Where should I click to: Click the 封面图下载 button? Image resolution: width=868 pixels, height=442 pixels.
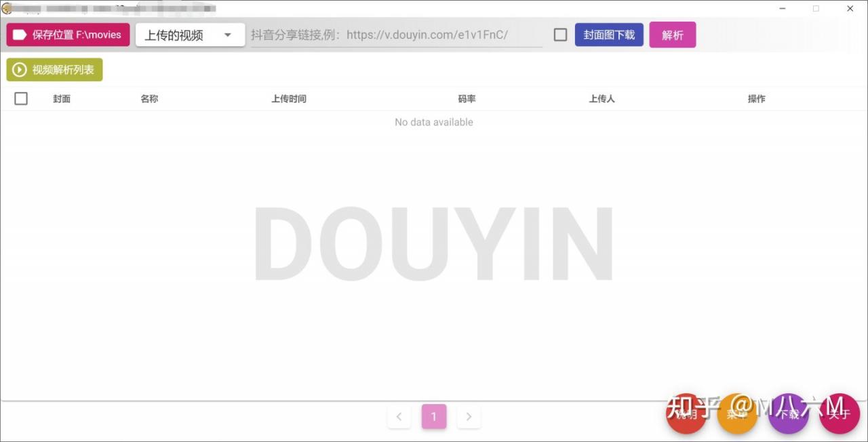(609, 35)
